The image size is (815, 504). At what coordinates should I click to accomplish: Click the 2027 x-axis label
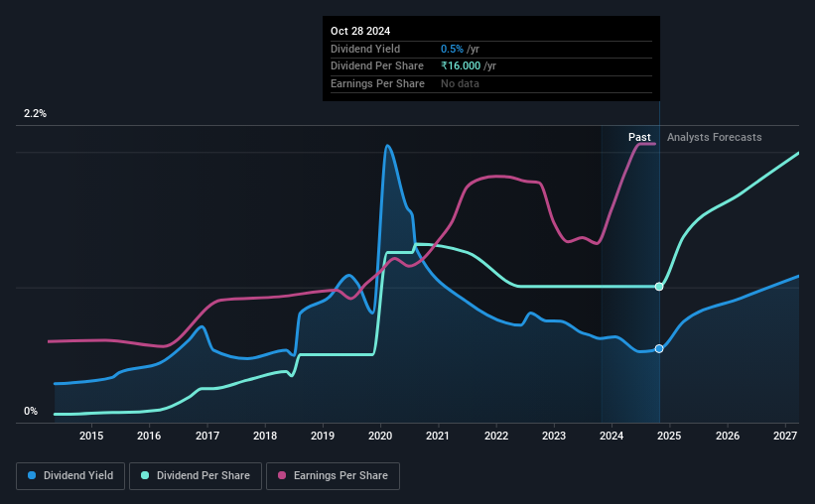785,436
